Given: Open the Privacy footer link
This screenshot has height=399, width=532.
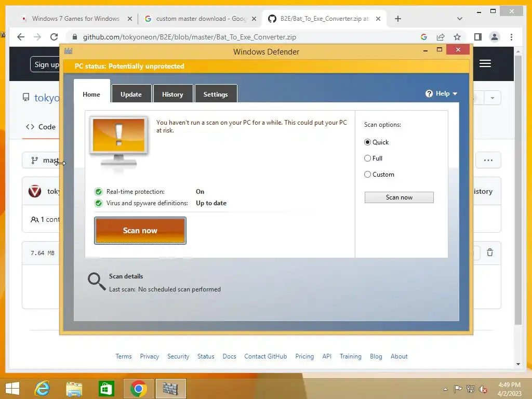Looking at the screenshot, I should click(150, 356).
